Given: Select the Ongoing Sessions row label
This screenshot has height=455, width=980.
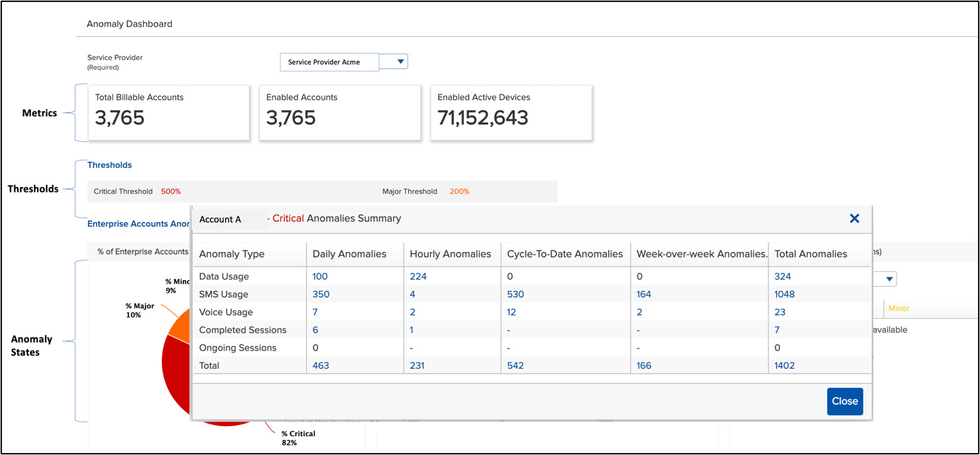Looking at the screenshot, I should tap(238, 348).
